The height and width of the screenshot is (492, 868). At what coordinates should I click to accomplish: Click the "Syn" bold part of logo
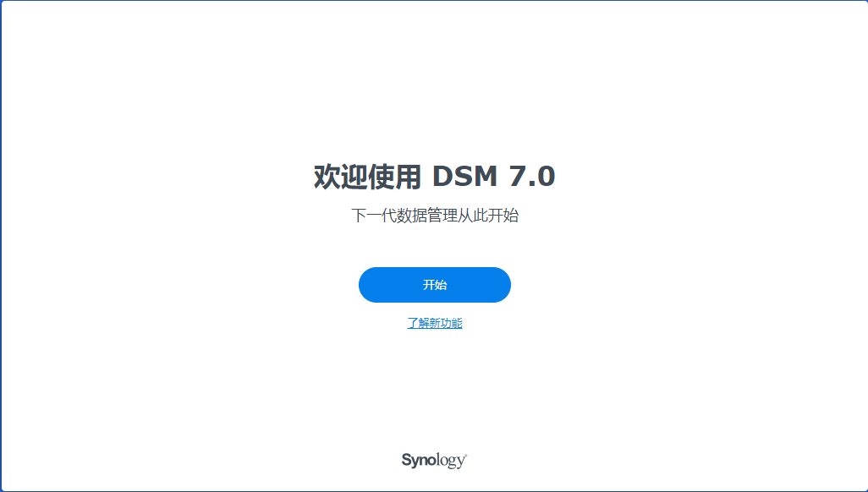click(414, 460)
